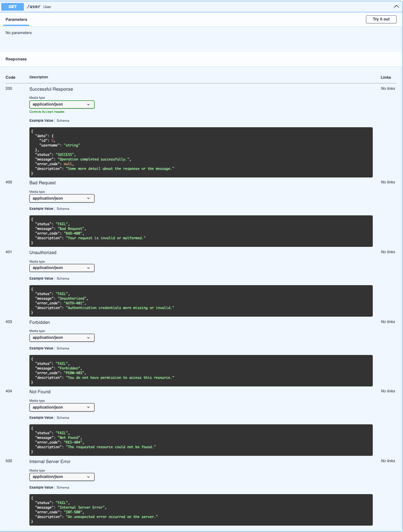Switch to Schema tab for 403 response
The height and width of the screenshot is (532, 403).
63,348
